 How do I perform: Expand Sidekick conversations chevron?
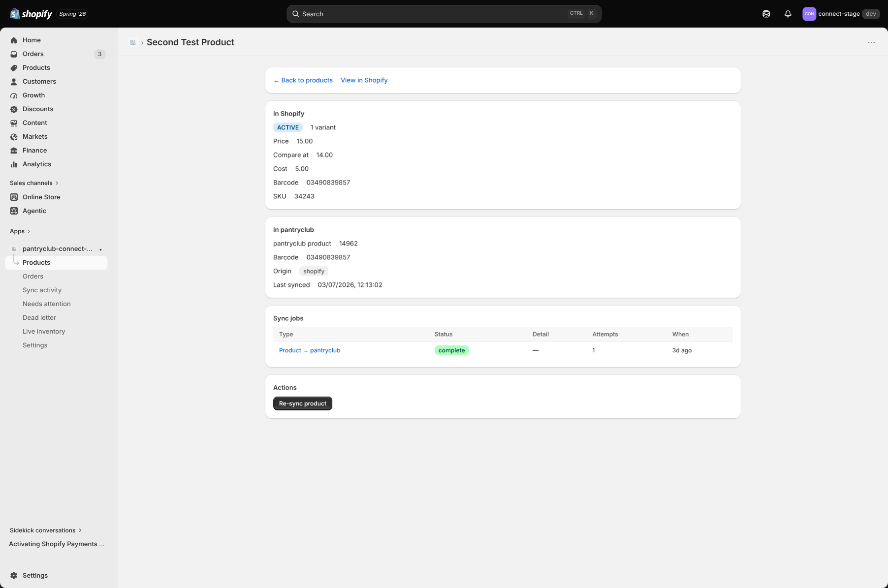pos(80,530)
